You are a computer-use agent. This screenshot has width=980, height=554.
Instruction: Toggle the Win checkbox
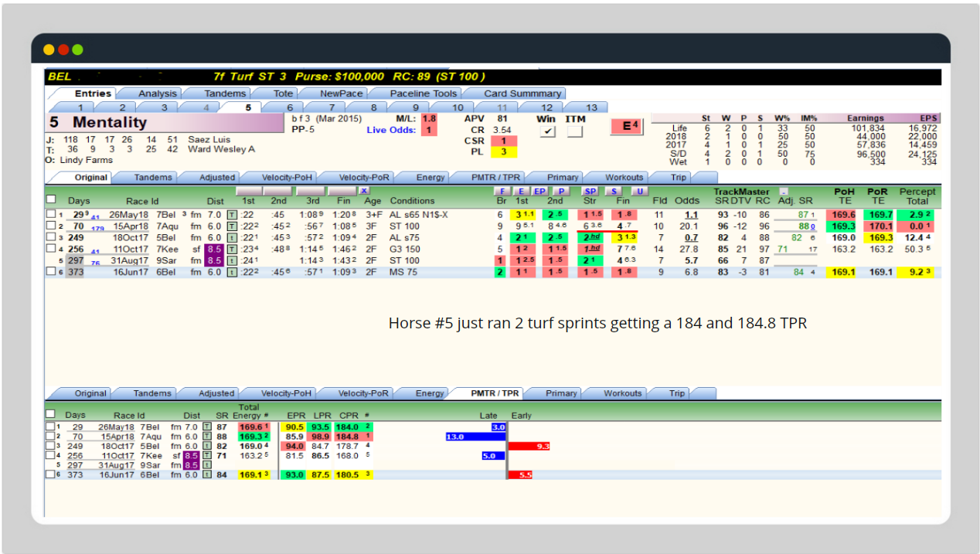[547, 132]
